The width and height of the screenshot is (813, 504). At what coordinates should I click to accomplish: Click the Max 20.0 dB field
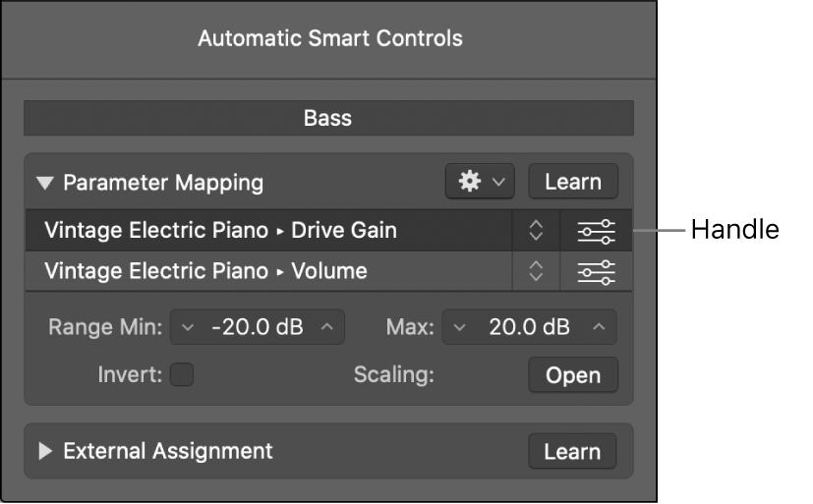pos(529,327)
